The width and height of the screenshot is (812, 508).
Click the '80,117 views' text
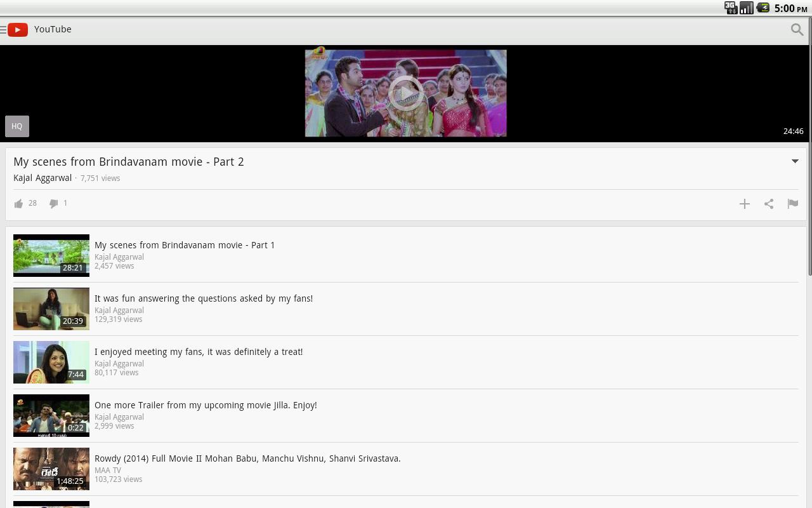[116, 373]
